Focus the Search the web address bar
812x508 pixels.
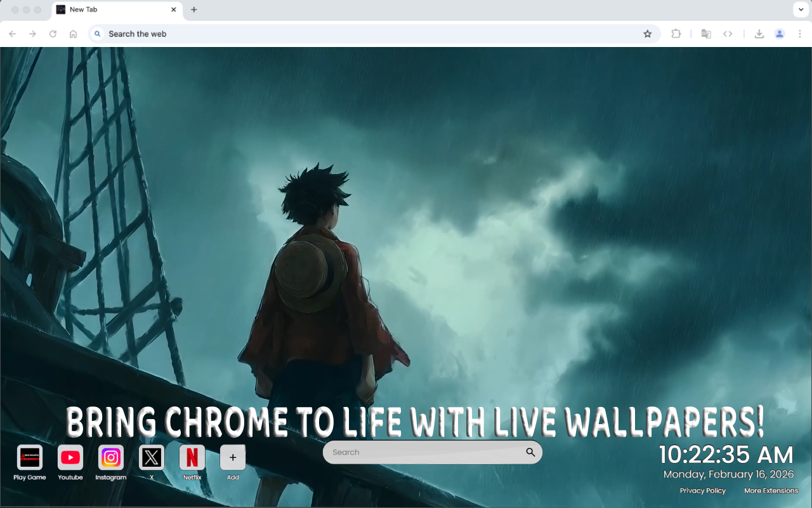click(x=374, y=34)
